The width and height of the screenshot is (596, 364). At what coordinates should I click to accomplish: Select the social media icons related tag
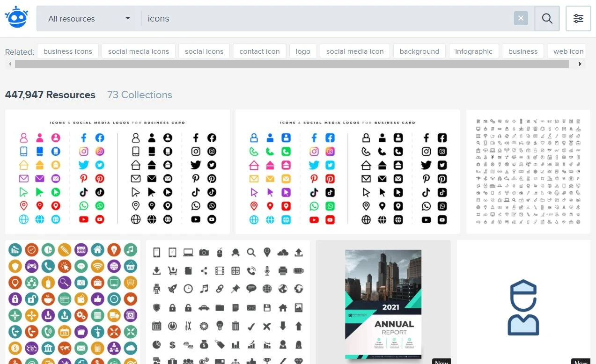coord(139,51)
